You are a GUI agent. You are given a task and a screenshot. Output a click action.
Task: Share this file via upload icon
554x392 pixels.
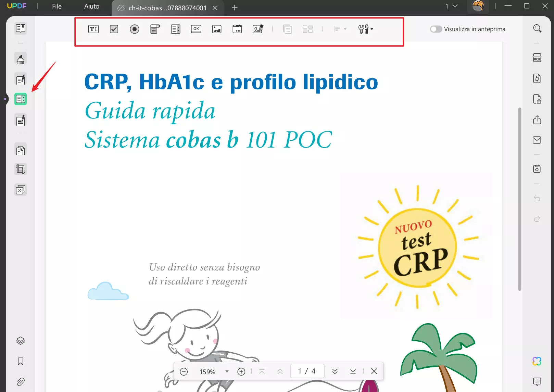tap(537, 119)
